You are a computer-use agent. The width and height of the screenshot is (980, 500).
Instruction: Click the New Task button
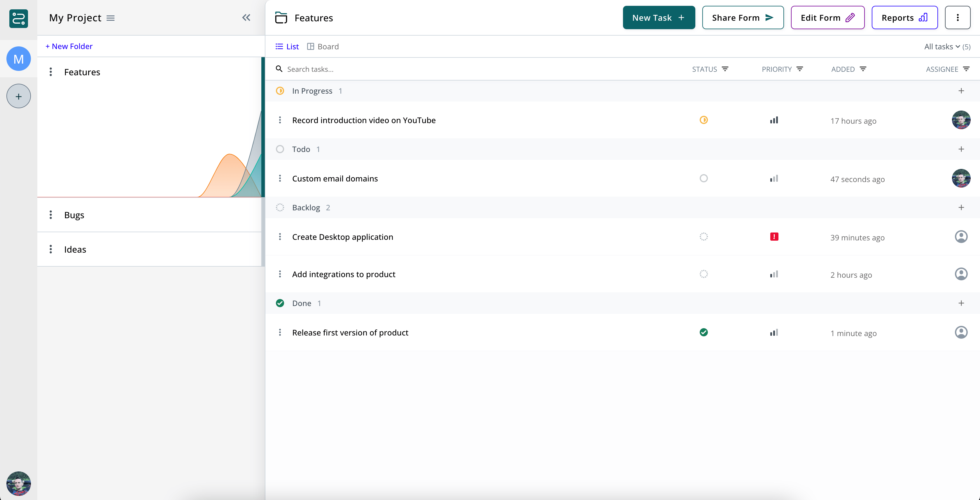(x=659, y=17)
